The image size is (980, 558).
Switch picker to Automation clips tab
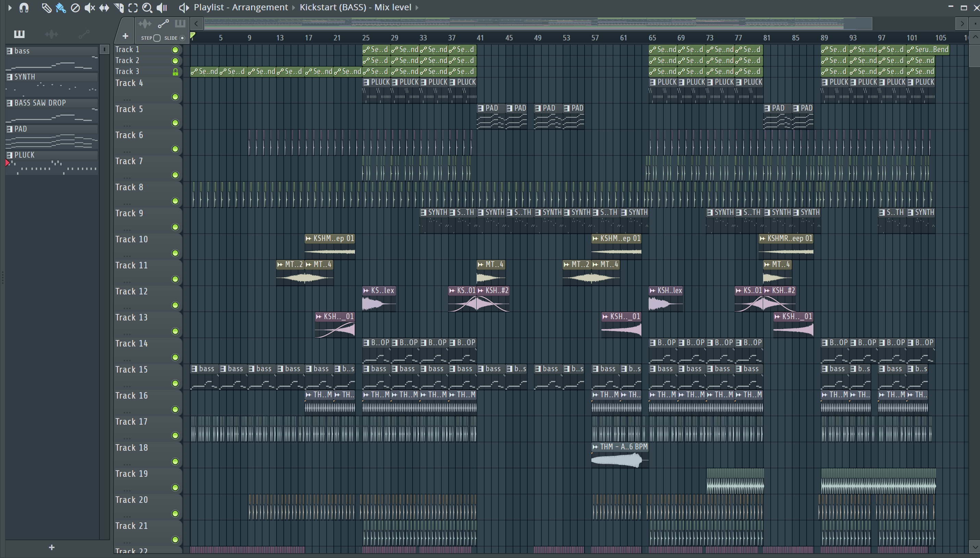point(84,35)
